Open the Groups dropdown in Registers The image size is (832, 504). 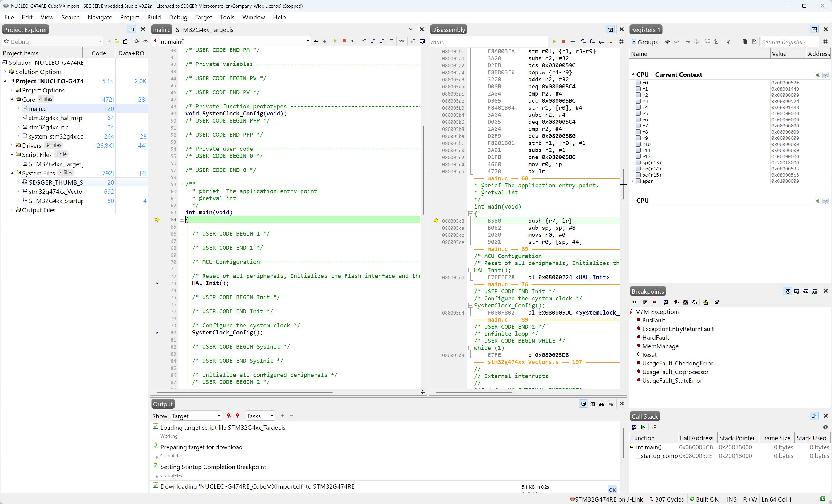click(x=644, y=42)
